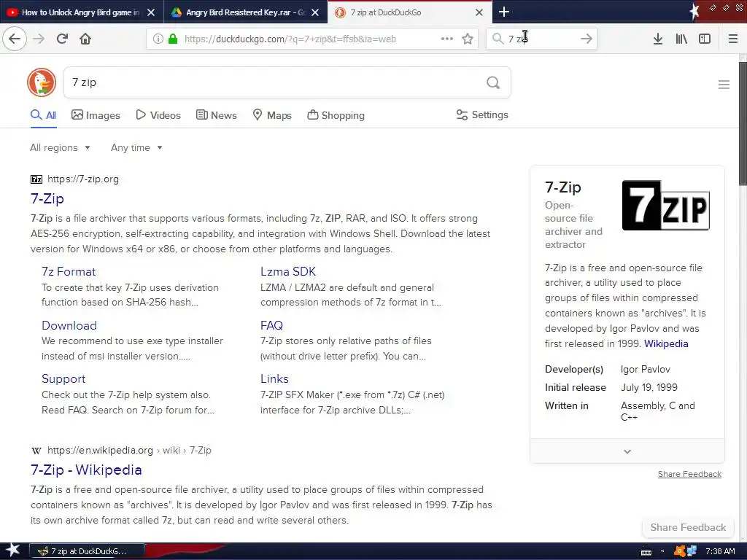
Task: Click the keyboard icon in system tray
Action: [646, 552]
